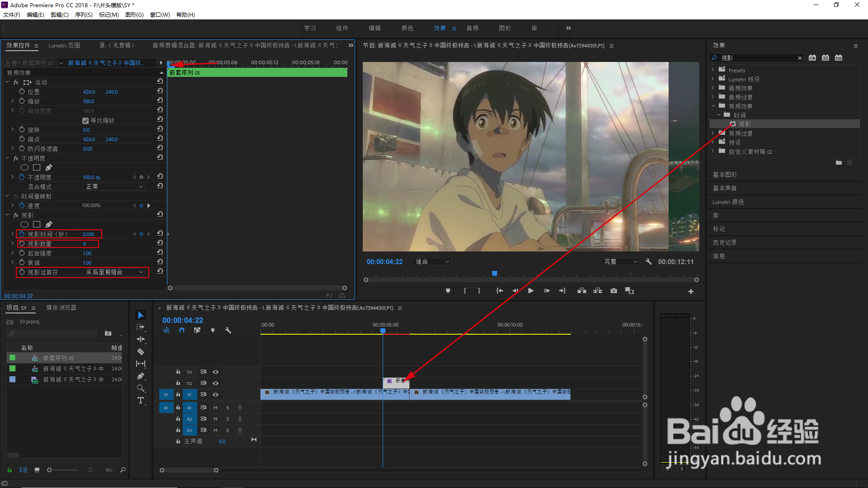Collapse 视频效果 folder
The height and width of the screenshot is (488, 868).
click(713, 106)
